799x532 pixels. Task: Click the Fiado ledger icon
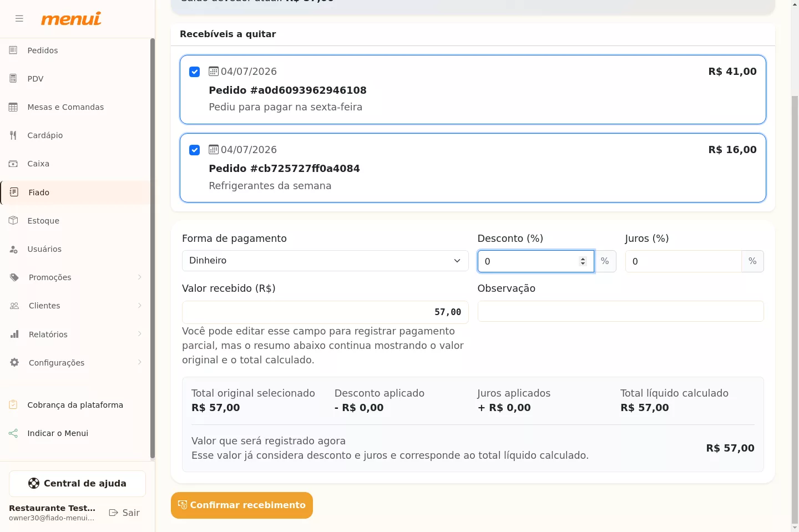[x=14, y=192]
